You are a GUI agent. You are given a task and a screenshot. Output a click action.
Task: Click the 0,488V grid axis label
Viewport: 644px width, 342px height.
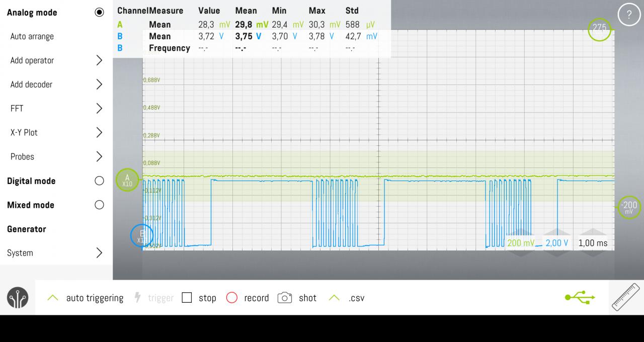(x=152, y=108)
